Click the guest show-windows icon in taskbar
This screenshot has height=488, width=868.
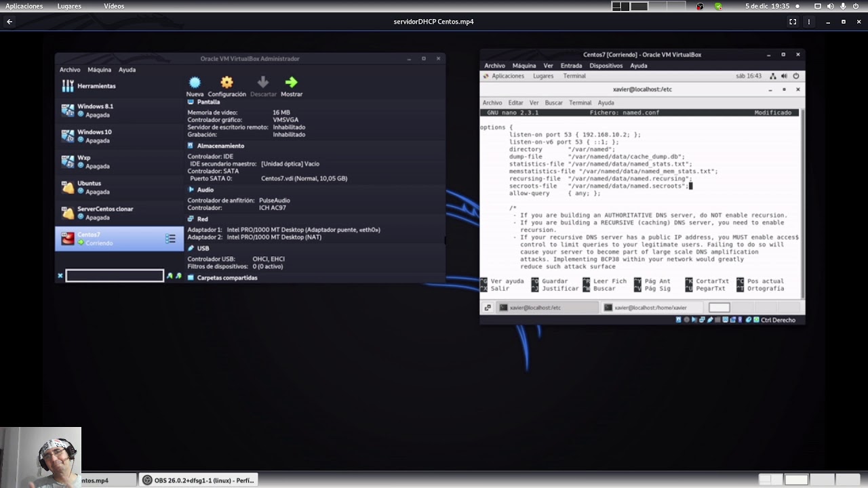coord(487,308)
